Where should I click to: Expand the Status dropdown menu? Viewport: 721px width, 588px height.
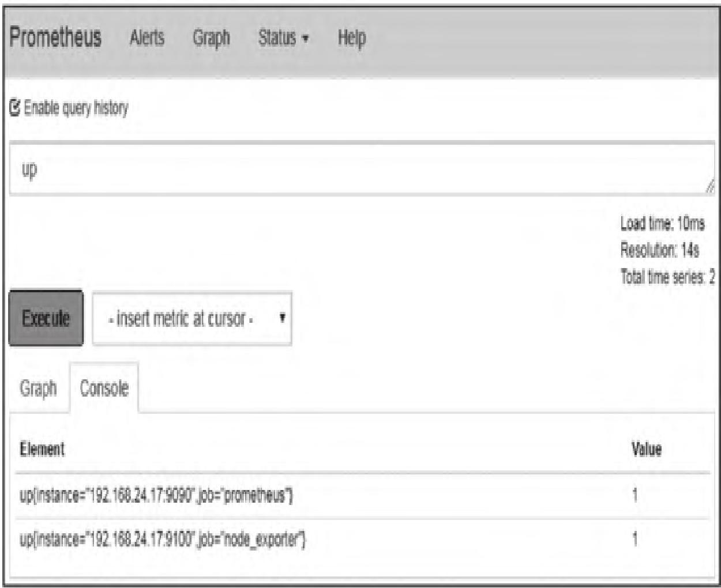283,38
